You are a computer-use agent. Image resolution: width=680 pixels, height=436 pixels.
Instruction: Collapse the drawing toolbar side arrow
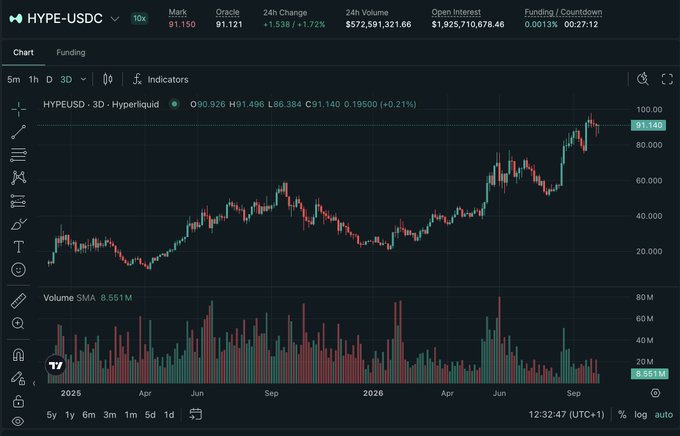[x=34, y=383]
